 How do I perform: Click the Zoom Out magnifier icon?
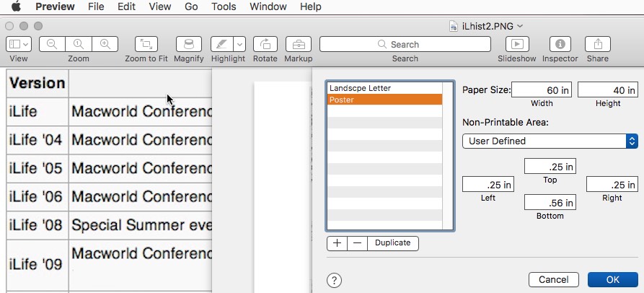click(52, 44)
